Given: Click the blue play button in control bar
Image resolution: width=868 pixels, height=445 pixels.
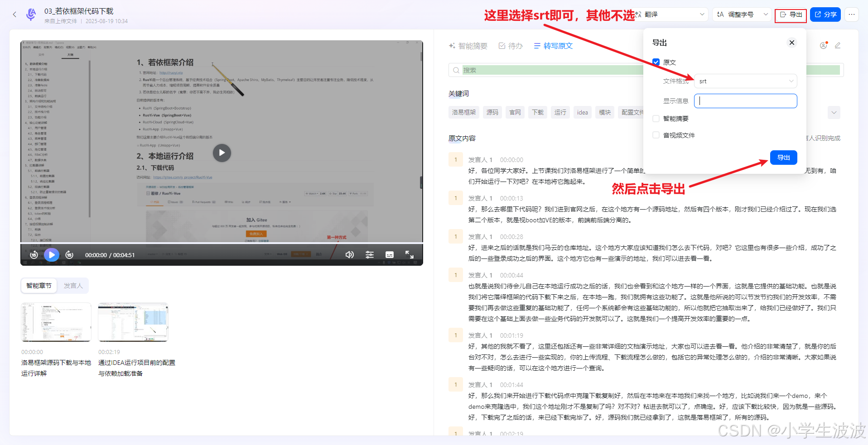Looking at the screenshot, I should click(52, 255).
